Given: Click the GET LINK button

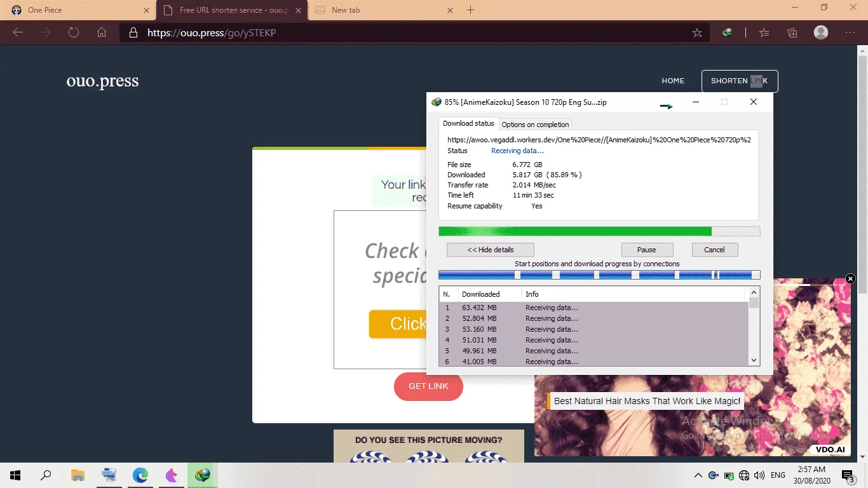Looking at the screenshot, I should coord(428,386).
